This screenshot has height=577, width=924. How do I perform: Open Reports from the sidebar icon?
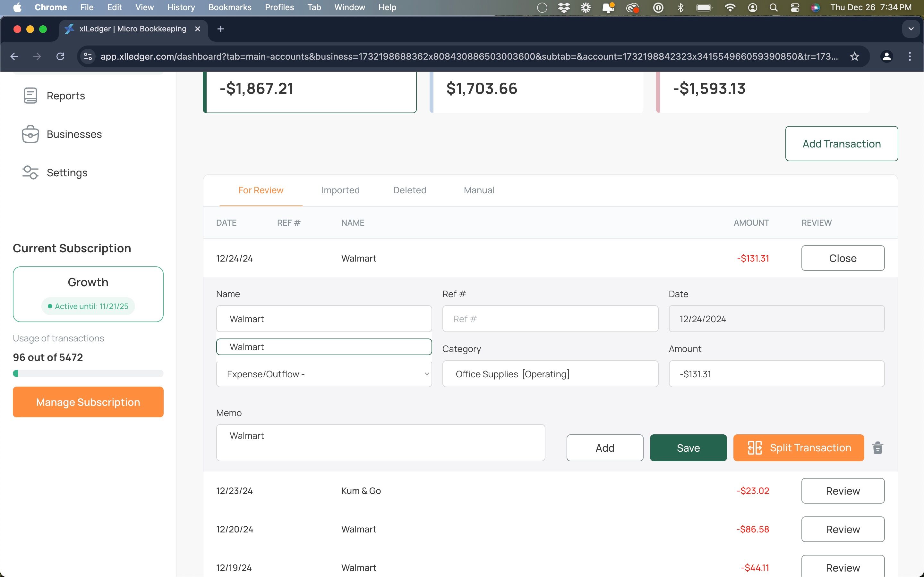pos(30,96)
